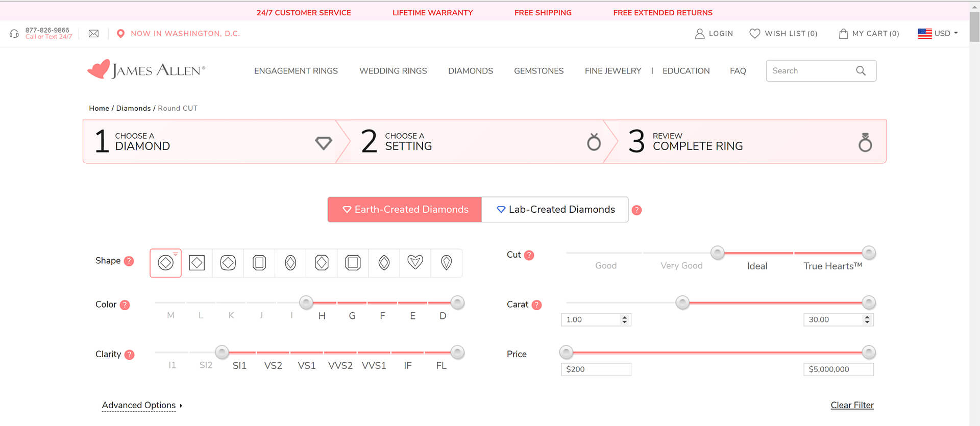Expand Advanced Options

click(x=142, y=406)
